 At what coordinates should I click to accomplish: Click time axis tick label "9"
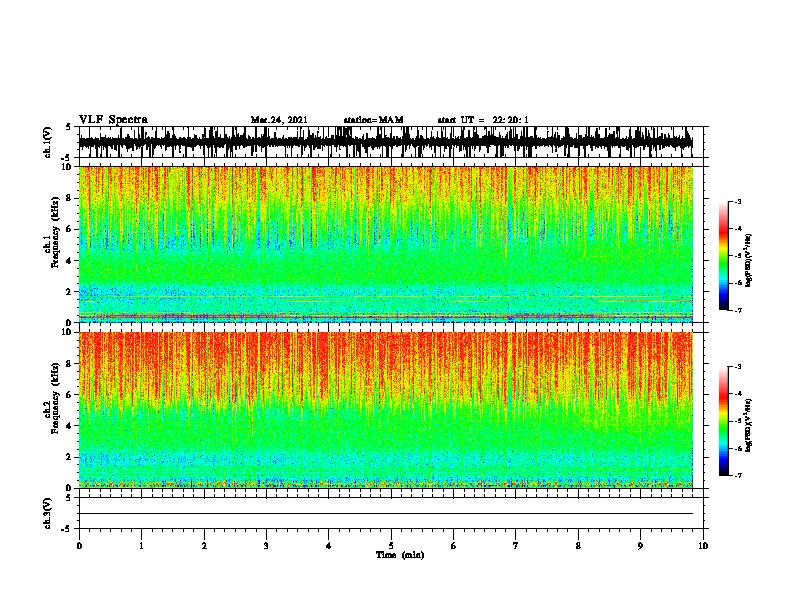click(x=640, y=546)
